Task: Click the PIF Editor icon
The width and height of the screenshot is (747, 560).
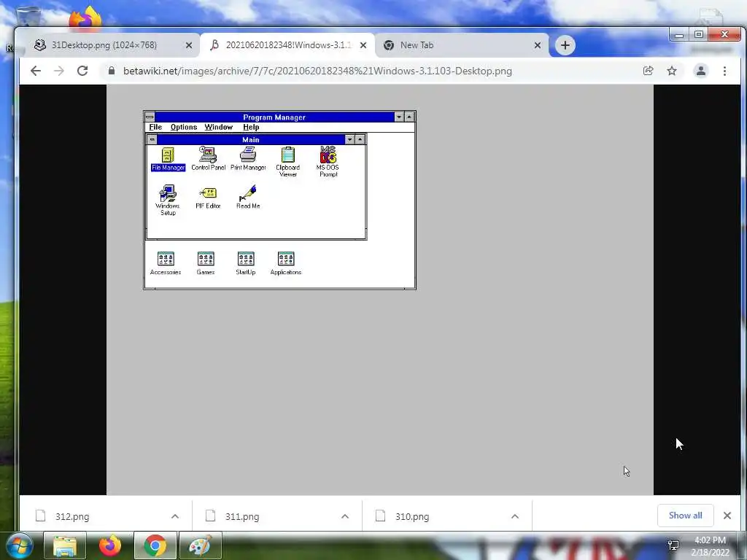Action: click(208, 198)
